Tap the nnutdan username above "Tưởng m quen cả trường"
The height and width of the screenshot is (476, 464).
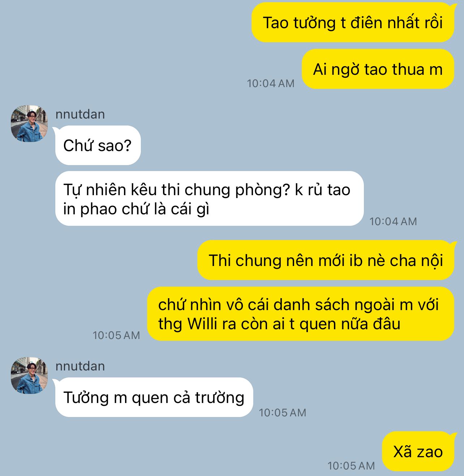pyautogui.click(x=80, y=366)
